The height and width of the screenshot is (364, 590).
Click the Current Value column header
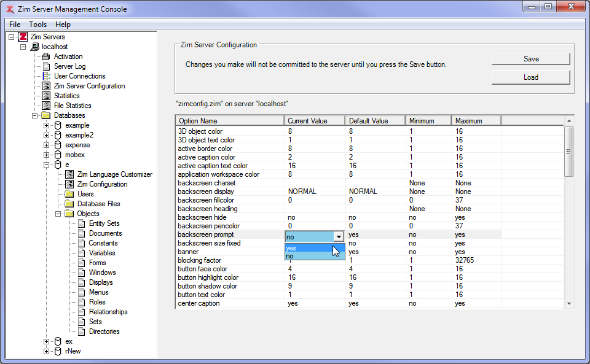[315, 120]
